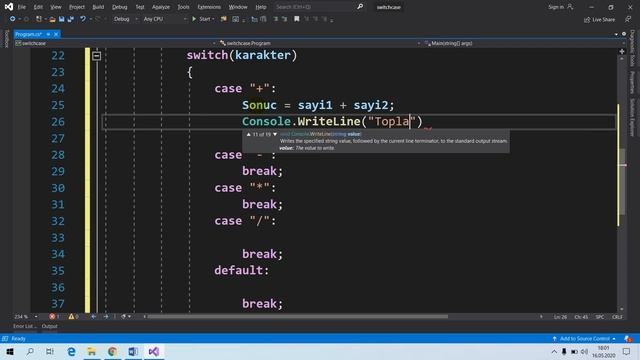Collapse the switch block at line 22
This screenshot has height=360, width=640.
click(96, 56)
